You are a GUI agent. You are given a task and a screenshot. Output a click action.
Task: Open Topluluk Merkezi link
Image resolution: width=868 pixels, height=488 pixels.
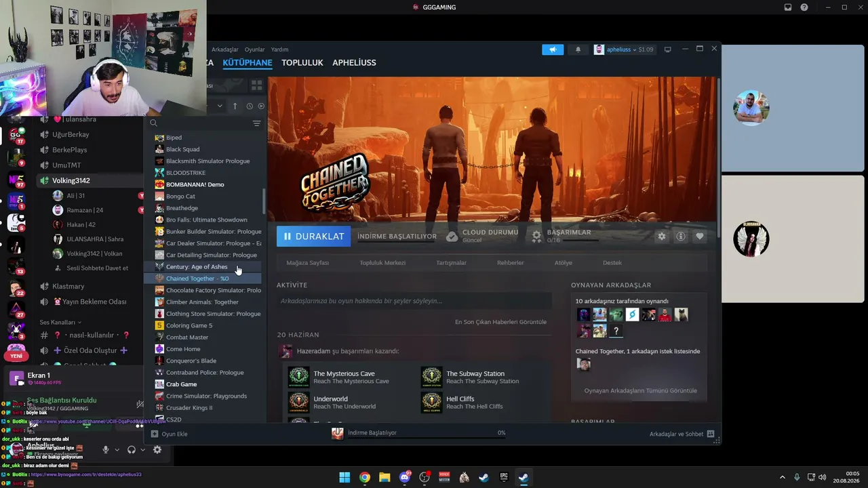click(x=382, y=262)
